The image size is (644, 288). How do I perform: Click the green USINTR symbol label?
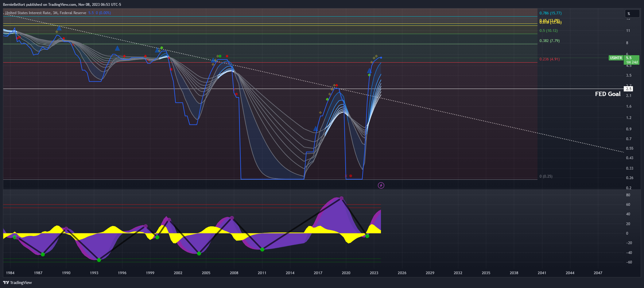pos(616,58)
